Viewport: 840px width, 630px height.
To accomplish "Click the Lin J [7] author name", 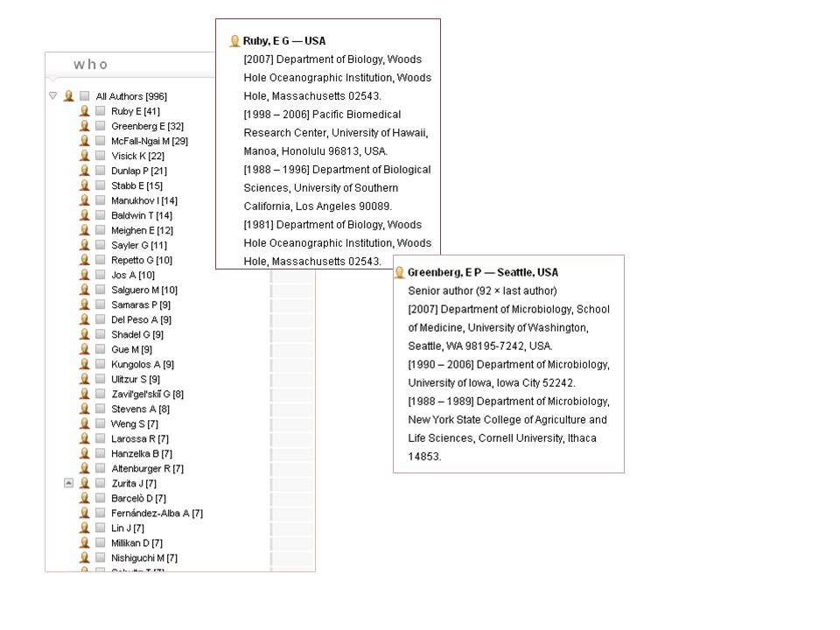I will coord(128,528).
